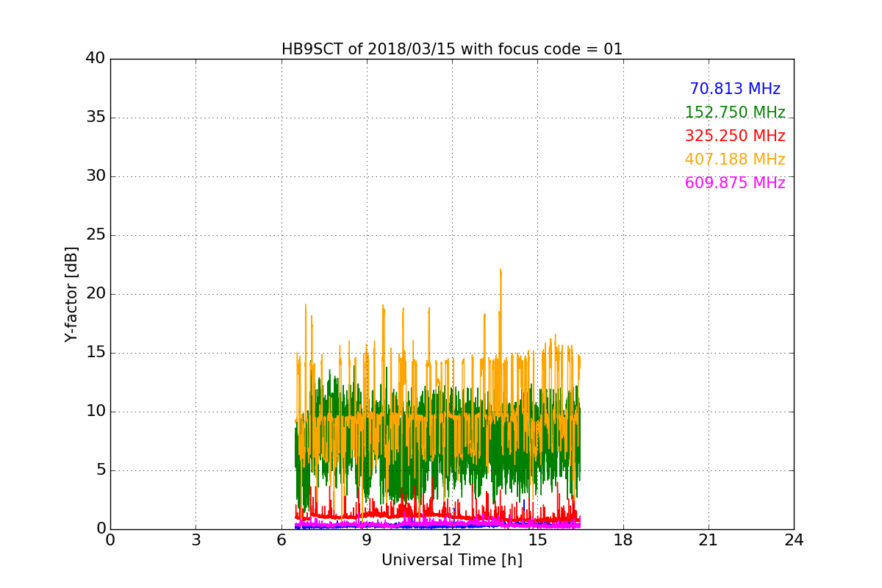Click the x-axis tick label 21
This screenshot has width=882, height=588.
click(709, 540)
